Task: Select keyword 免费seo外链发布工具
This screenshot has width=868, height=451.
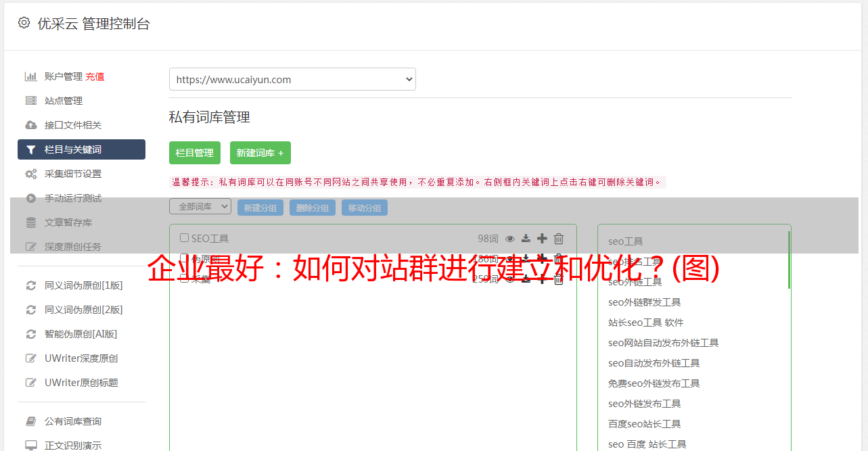Action: (x=654, y=383)
